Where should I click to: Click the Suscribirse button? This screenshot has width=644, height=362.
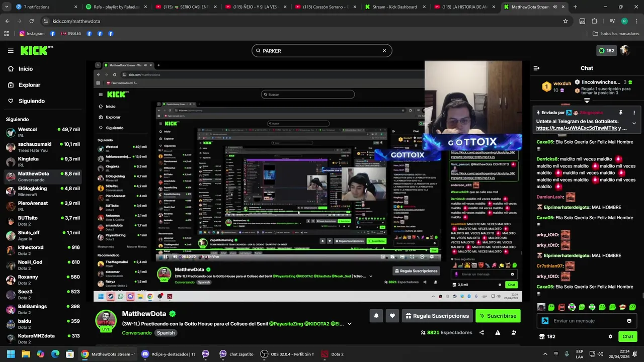(498, 316)
